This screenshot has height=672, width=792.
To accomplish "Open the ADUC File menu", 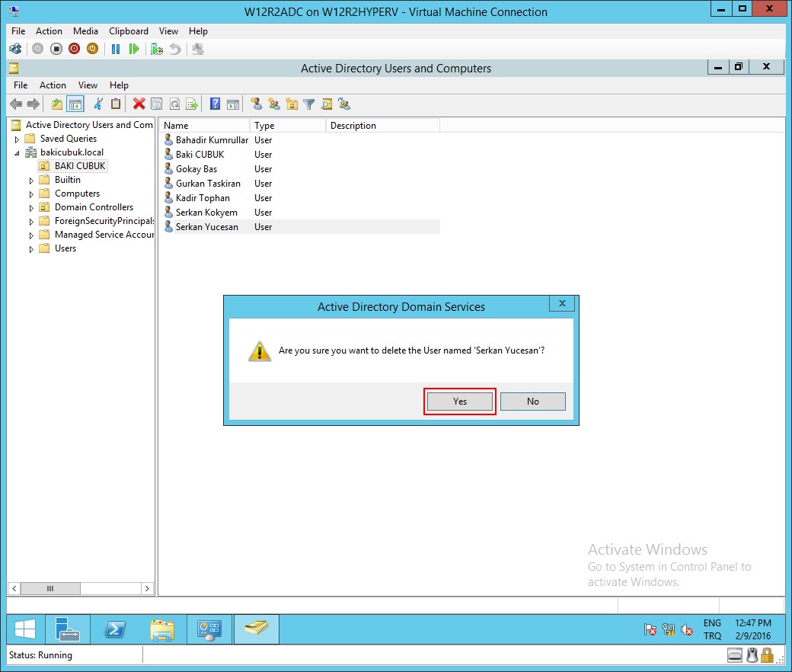I will pyautogui.click(x=21, y=85).
